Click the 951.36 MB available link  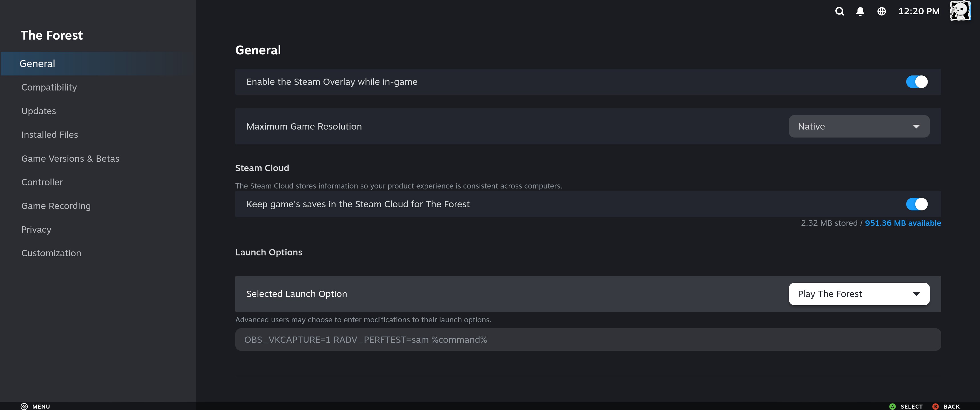click(903, 223)
